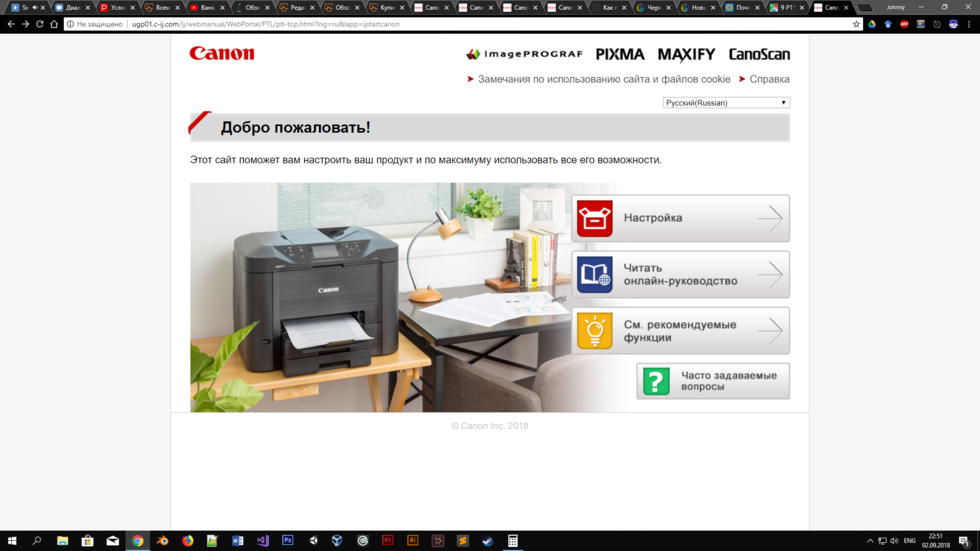Open Steam from the taskbar
The image size is (980, 551).
487,541
